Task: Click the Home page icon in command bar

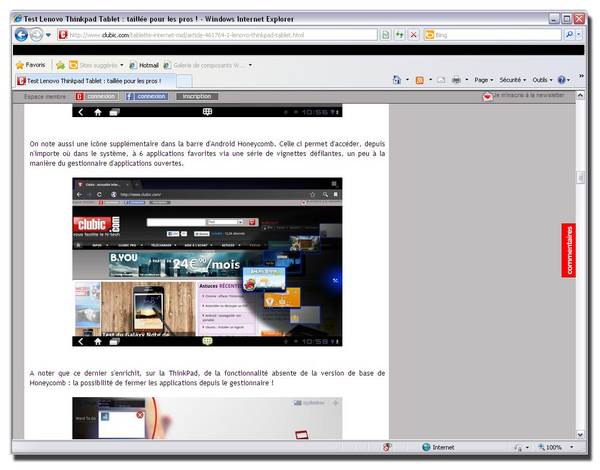Action: pos(397,80)
